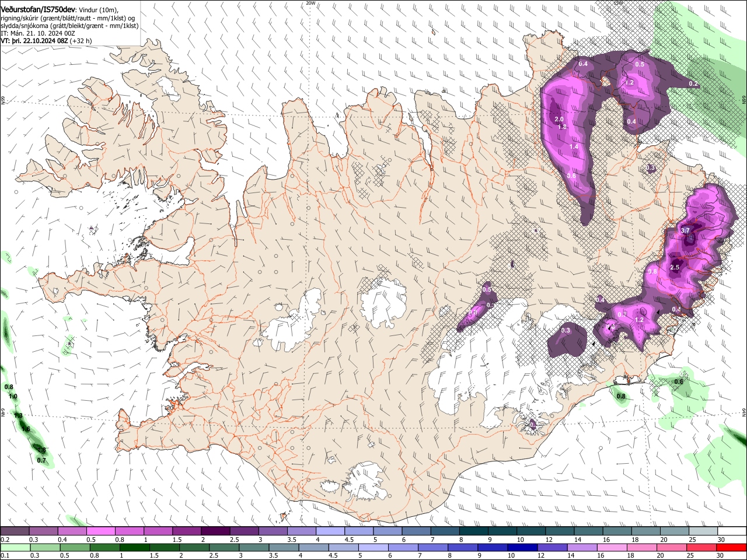Click the 3.7 snowfall value in east Iceland
Image resolution: width=747 pixels, height=560 pixels.
tap(686, 231)
